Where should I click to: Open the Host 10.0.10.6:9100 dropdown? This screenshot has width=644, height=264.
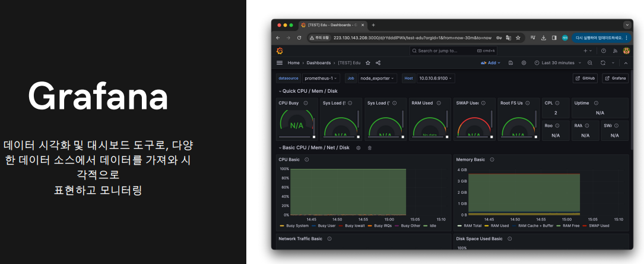point(435,78)
